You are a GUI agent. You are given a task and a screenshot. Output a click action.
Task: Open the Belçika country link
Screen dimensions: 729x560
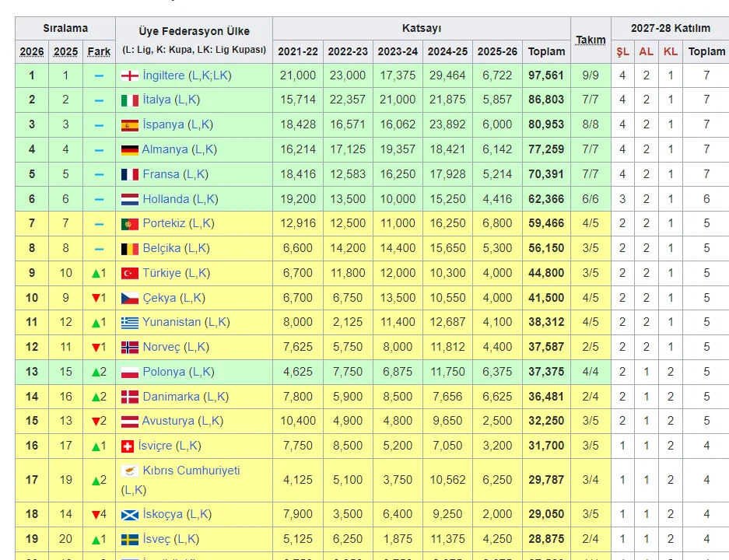click(161, 248)
